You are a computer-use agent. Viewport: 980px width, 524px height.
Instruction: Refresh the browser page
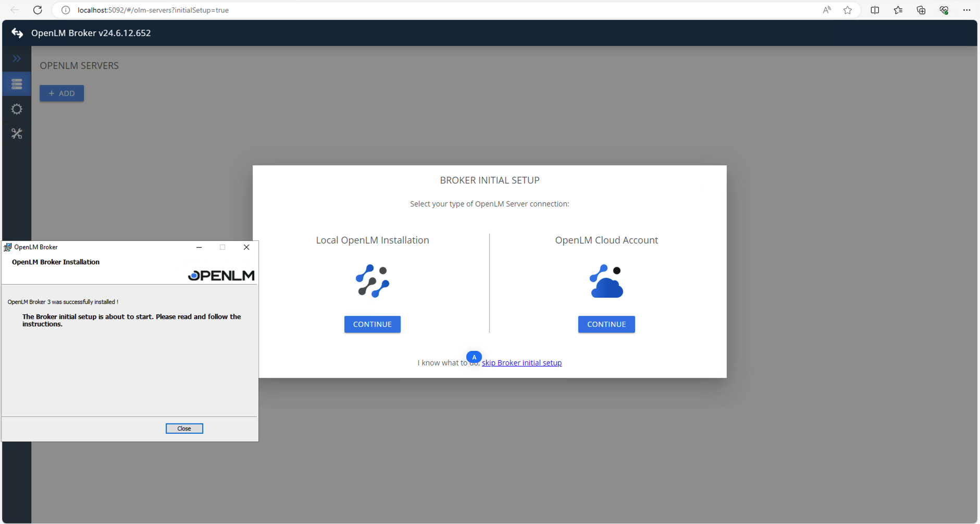38,10
